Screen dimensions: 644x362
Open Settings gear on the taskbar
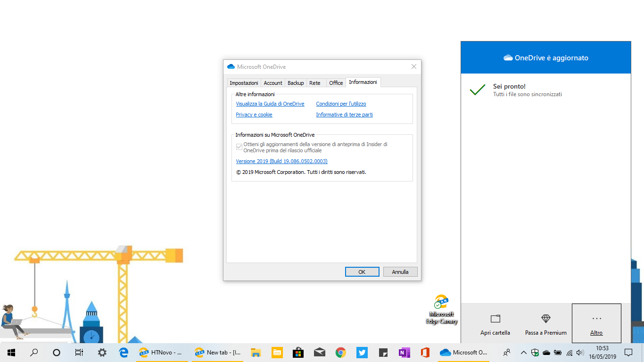click(102, 352)
